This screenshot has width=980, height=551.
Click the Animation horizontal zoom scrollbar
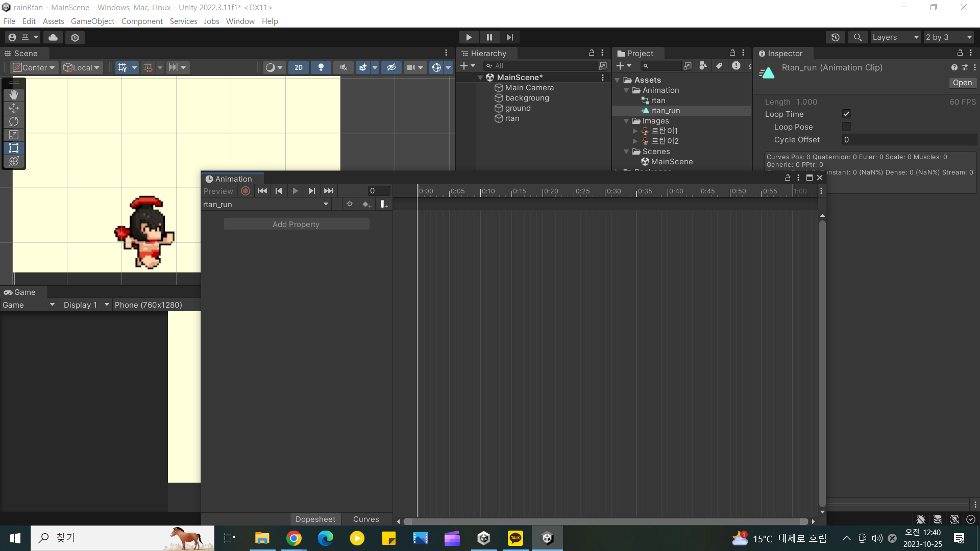click(605, 521)
